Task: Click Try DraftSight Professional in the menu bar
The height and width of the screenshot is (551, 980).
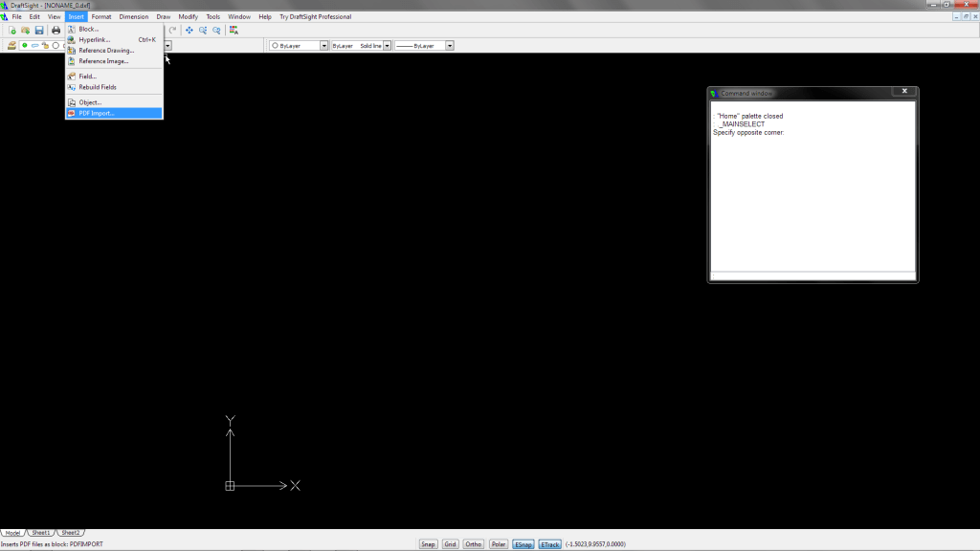Action: (x=318, y=16)
